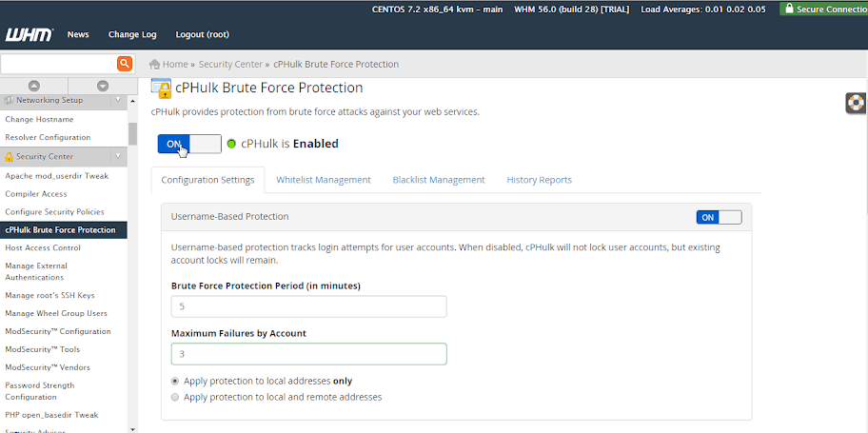Click the sidebar scrollbar down arrow
Image resolution: width=868 pixels, height=433 pixels.
click(x=133, y=429)
